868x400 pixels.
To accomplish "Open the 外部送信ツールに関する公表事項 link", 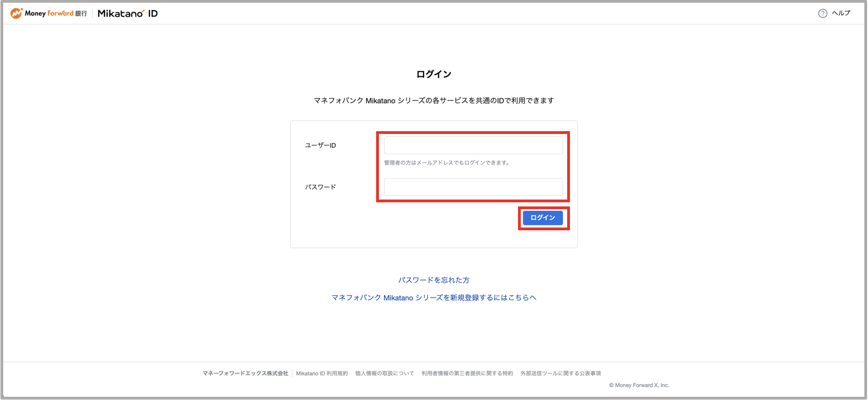I will [560, 373].
